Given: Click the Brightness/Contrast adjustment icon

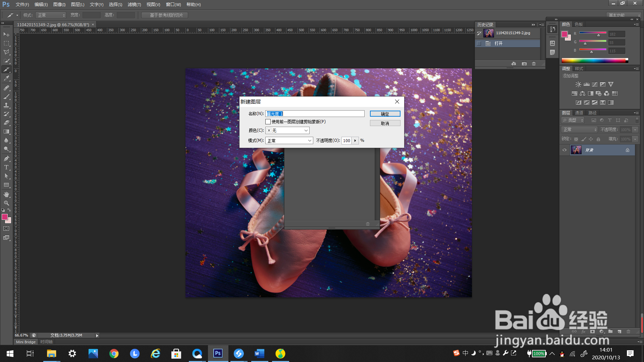Looking at the screenshot, I should pyautogui.click(x=578, y=84).
